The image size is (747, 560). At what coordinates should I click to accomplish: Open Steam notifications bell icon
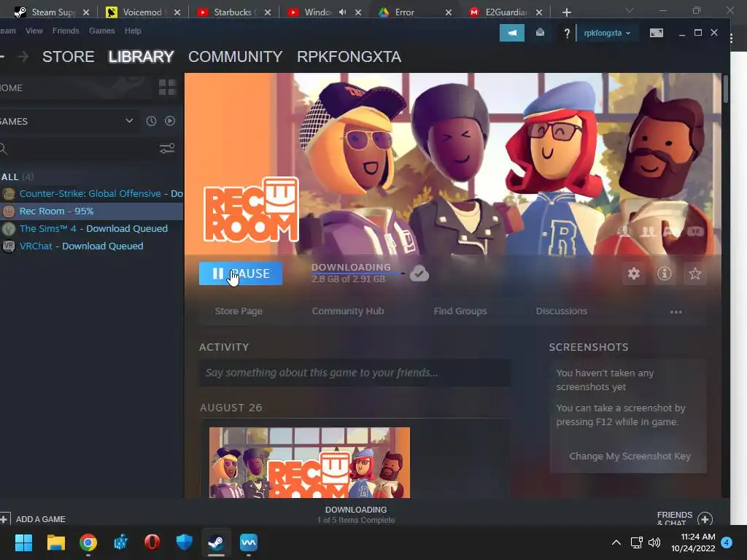click(x=540, y=33)
